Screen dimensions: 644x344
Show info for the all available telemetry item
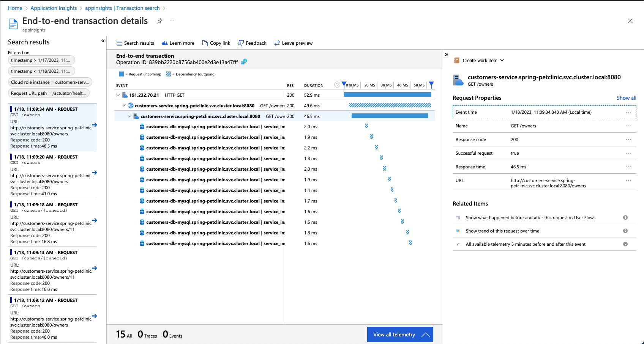point(625,244)
